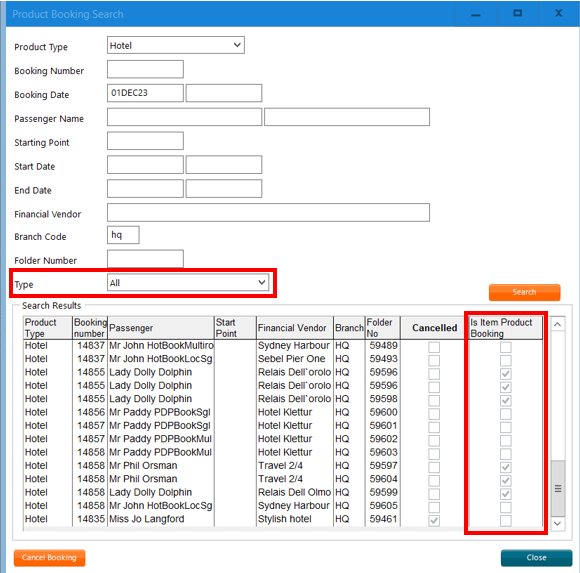
Task: Click the Booking Date field containing 01DEC23
Action: pos(145,93)
